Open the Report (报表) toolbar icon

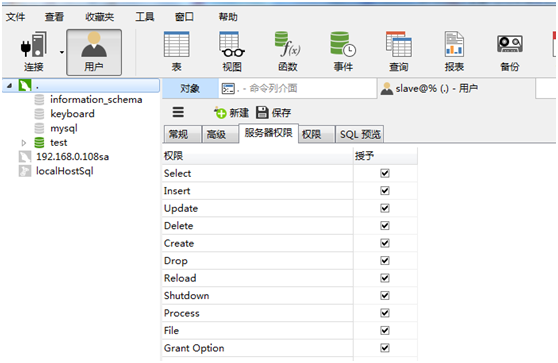(454, 44)
